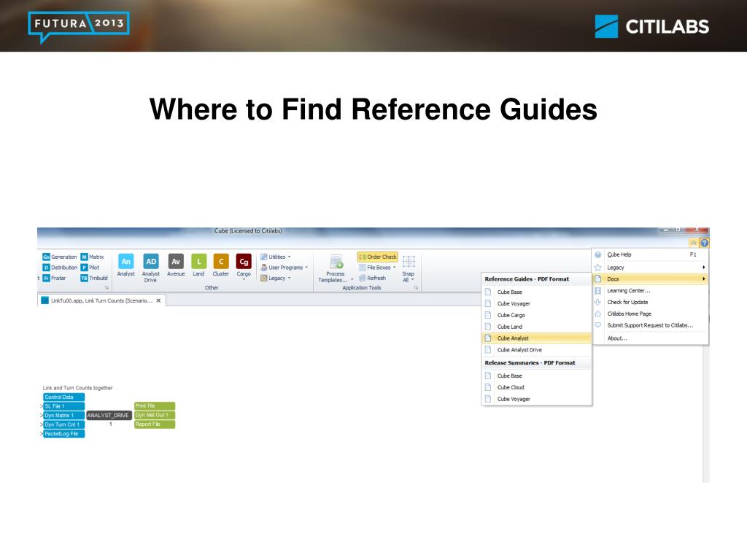Launch the Analyst (An) module
The height and width of the screenshot is (560, 747).
(x=125, y=265)
